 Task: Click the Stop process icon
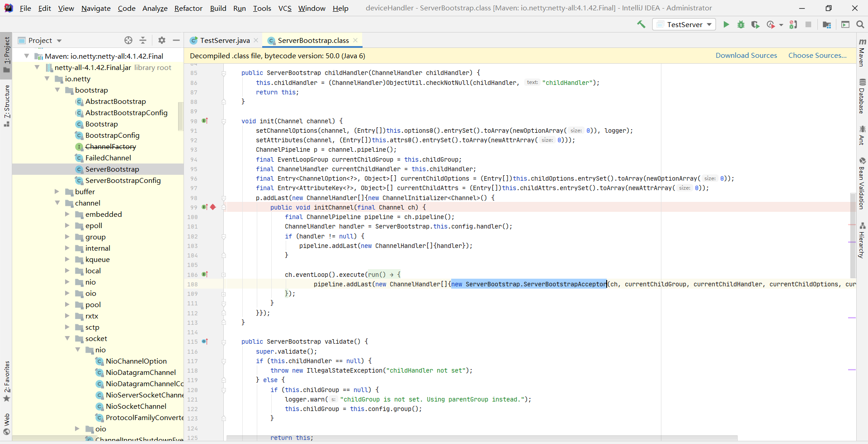pos(808,24)
